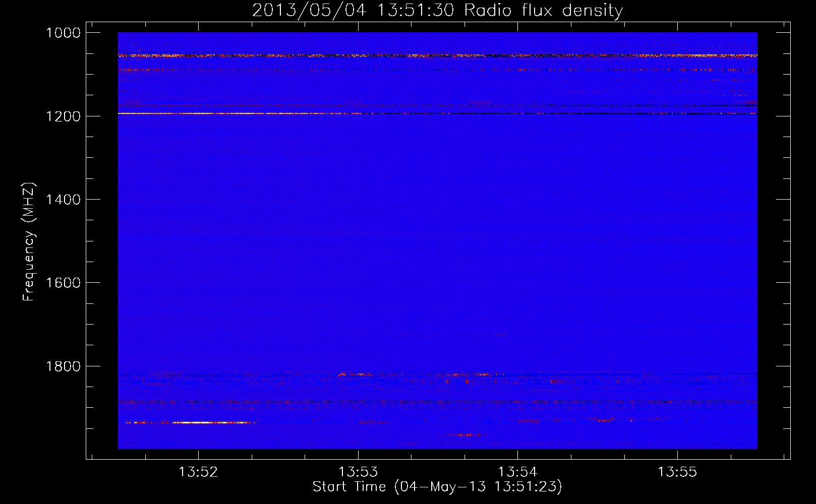Click the yellow-orange band near 1050 MHz
This screenshot has width=816, height=504.
pyautogui.click(x=437, y=55)
